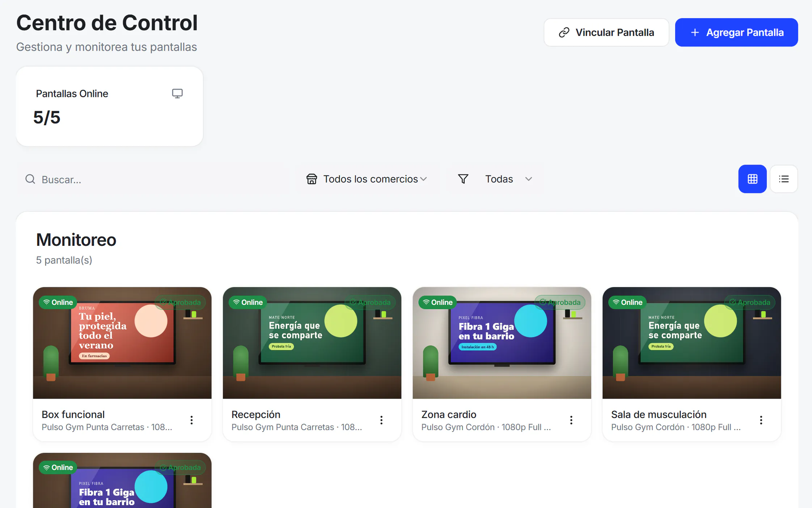Open the Box funcional screen preview

point(122,343)
